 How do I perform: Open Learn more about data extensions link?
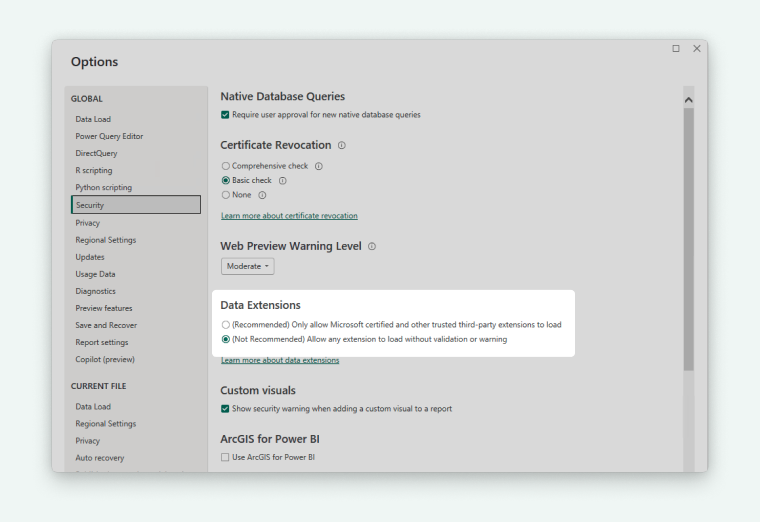coord(280,360)
